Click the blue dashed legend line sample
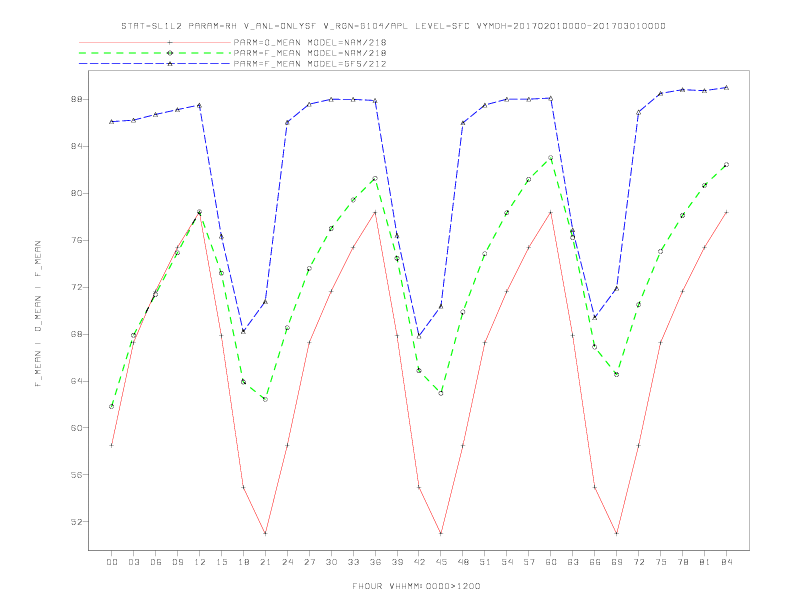Viewport: 792px width, 612px height. click(155, 64)
